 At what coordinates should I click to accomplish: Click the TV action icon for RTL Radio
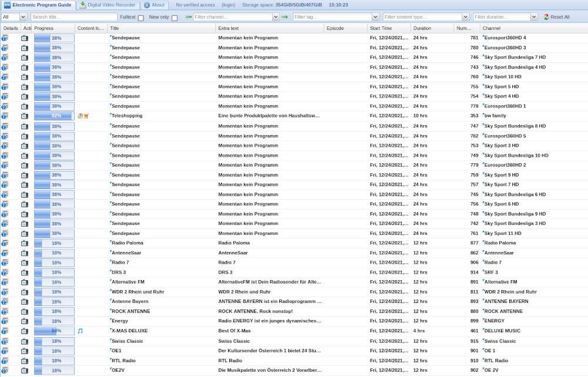24,361
